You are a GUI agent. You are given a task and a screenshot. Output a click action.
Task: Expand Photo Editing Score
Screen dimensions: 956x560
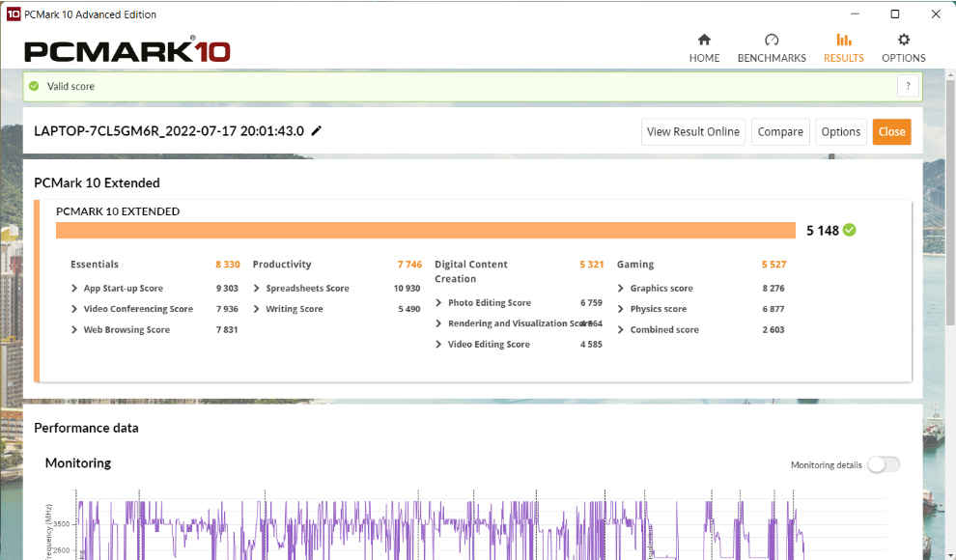click(438, 303)
